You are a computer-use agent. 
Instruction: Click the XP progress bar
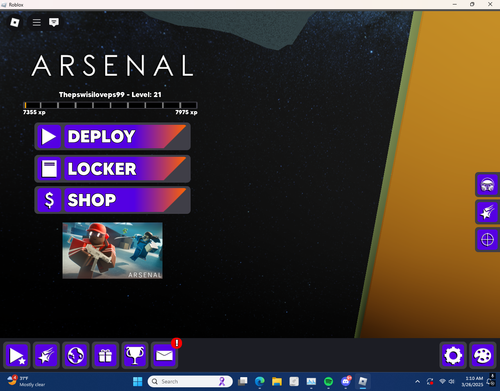click(110, 105)
